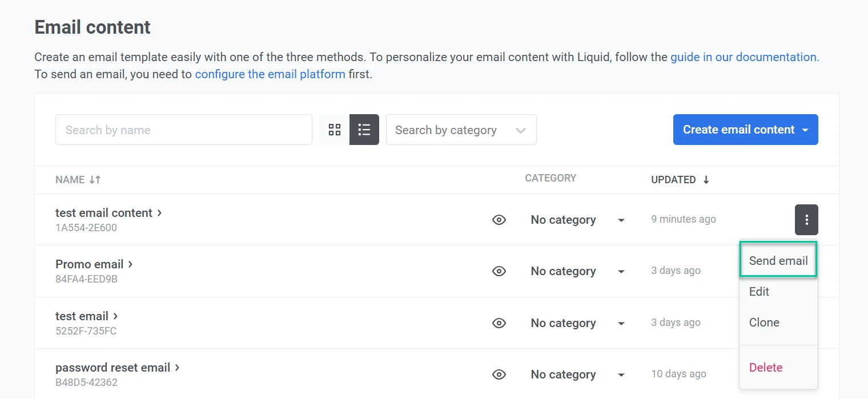Image resolution: width=868 pixels, height=399 pixels.
Task: Click the Create email content button
Action: tap(745, 130)
